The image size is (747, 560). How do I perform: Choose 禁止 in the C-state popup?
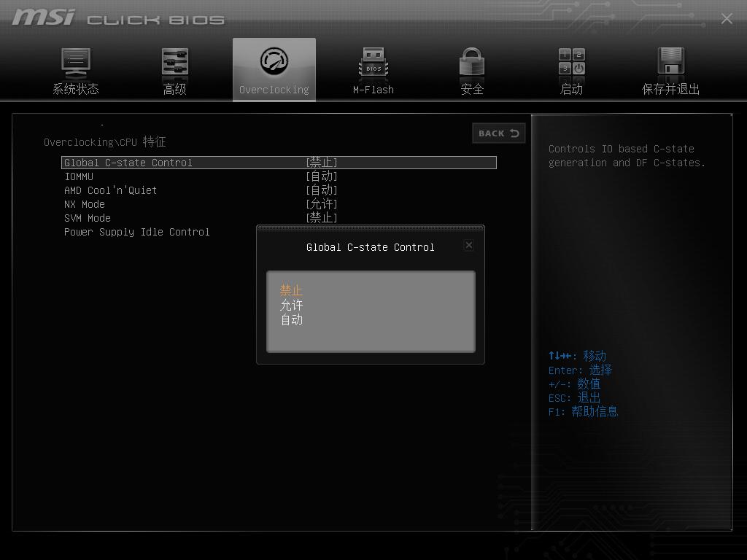[291, 290]
